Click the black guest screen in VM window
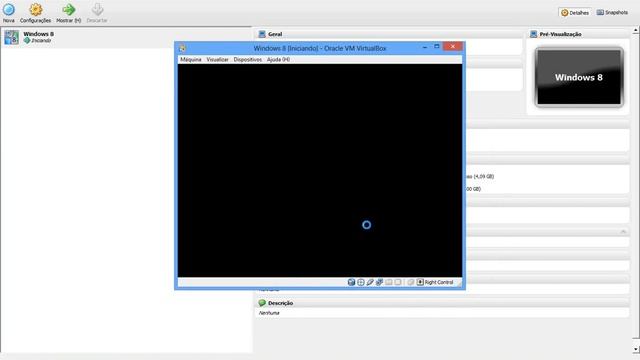 coord(320,170)
